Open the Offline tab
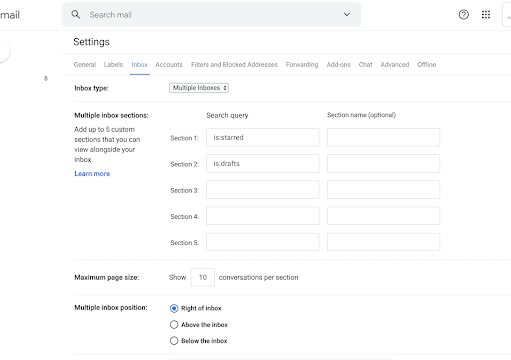This screenshot has width=511, height=360. [427, 65]
